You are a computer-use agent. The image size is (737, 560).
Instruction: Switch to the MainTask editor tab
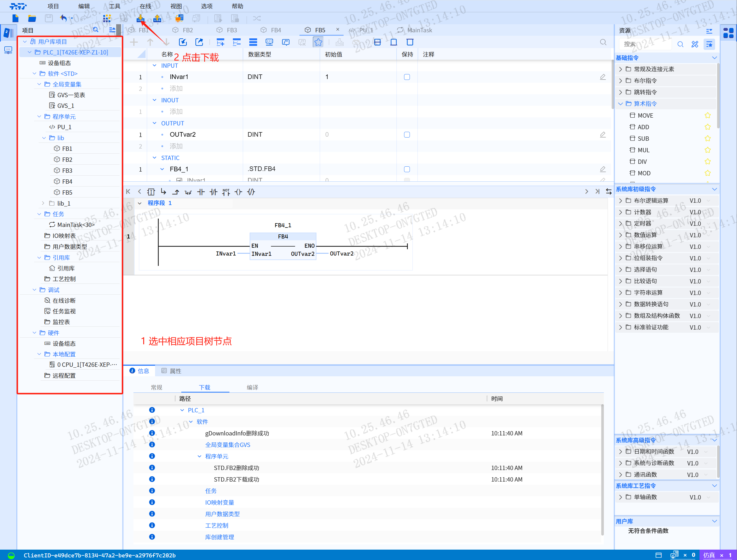(419, 30)
